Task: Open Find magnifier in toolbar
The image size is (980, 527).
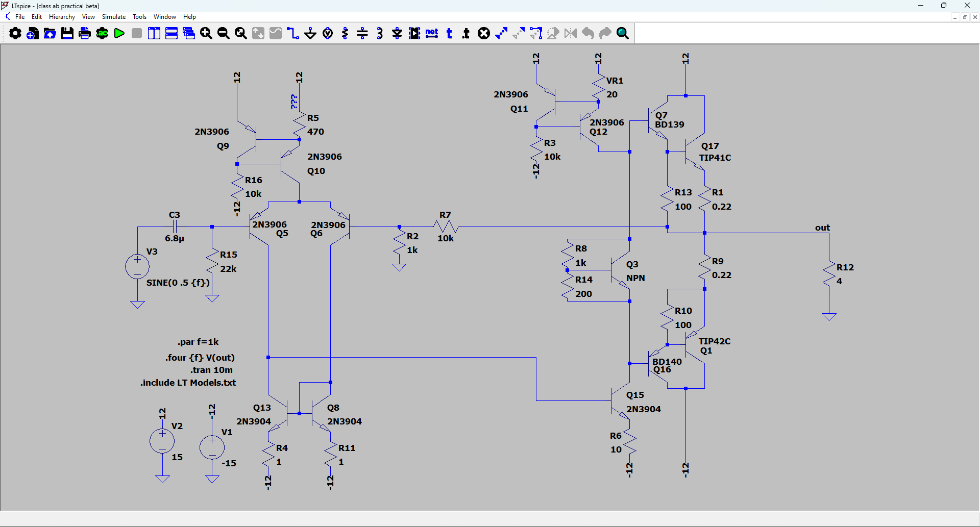Action: [x=623, y=34]
